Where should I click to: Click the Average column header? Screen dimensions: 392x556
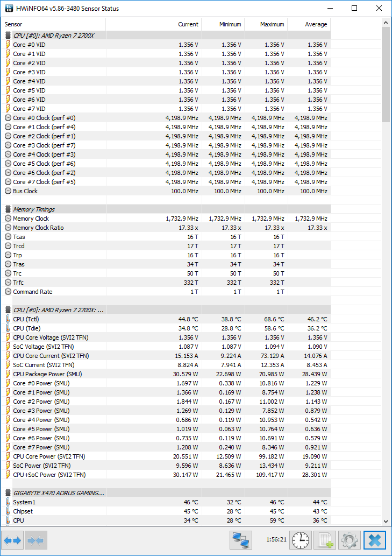click(x=309, y=24)
